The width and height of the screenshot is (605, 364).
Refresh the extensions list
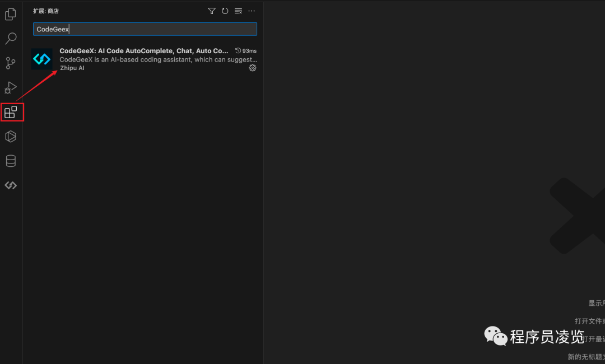[x=225, y=11]
